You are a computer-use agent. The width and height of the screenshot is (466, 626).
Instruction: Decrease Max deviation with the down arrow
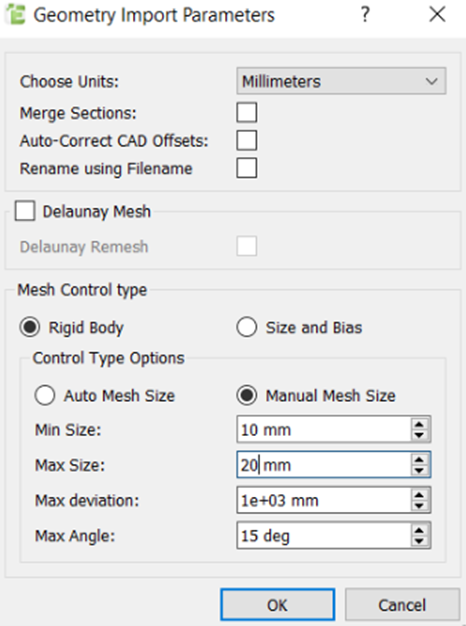(x=419, y=506)
